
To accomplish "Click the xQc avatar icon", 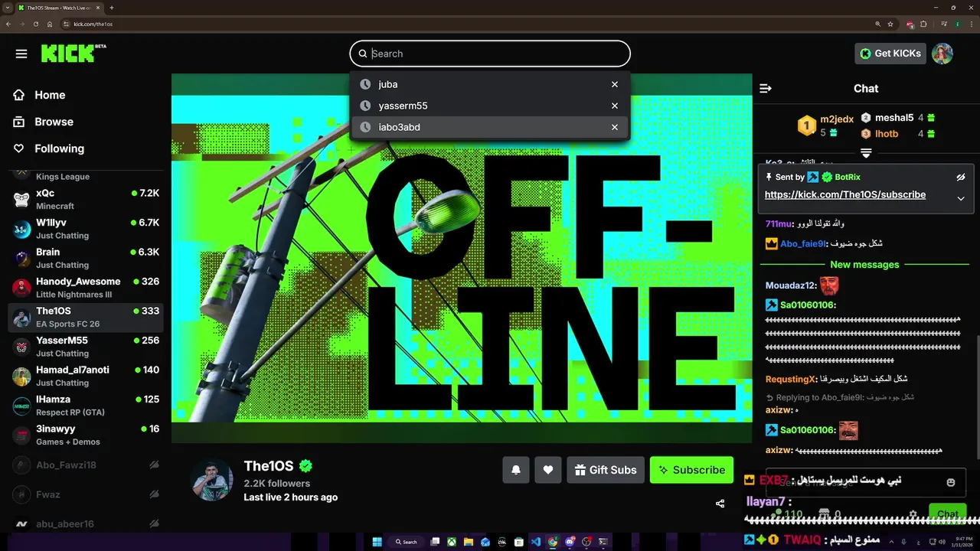I will (22, 199).
